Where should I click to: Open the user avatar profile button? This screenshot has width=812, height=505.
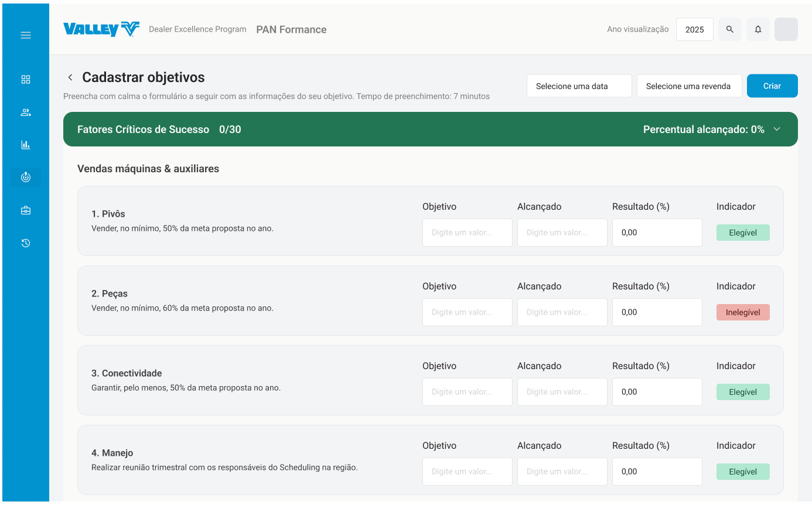click(786, 29)
